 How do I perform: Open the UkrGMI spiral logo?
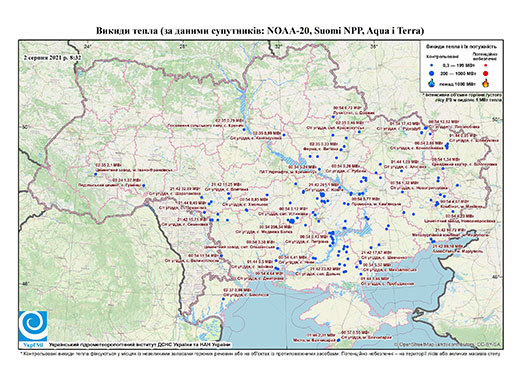33,326
